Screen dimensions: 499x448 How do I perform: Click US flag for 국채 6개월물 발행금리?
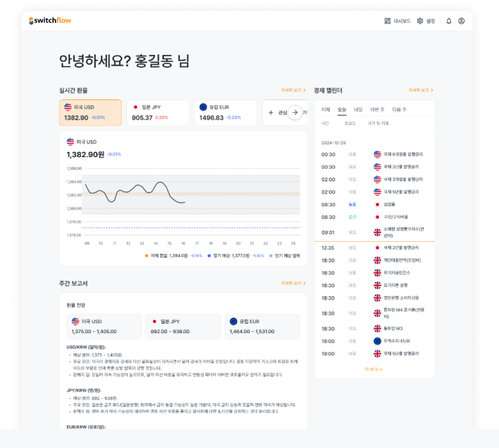pos(377,154)
